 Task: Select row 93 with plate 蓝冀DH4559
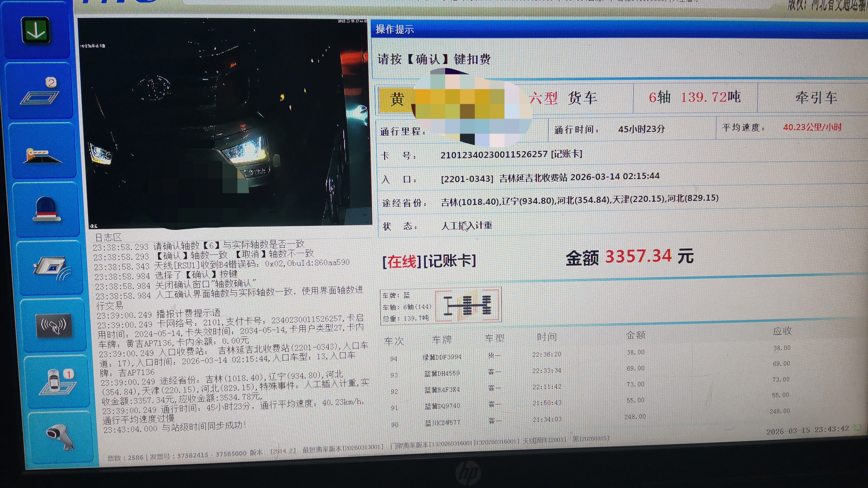442,374
